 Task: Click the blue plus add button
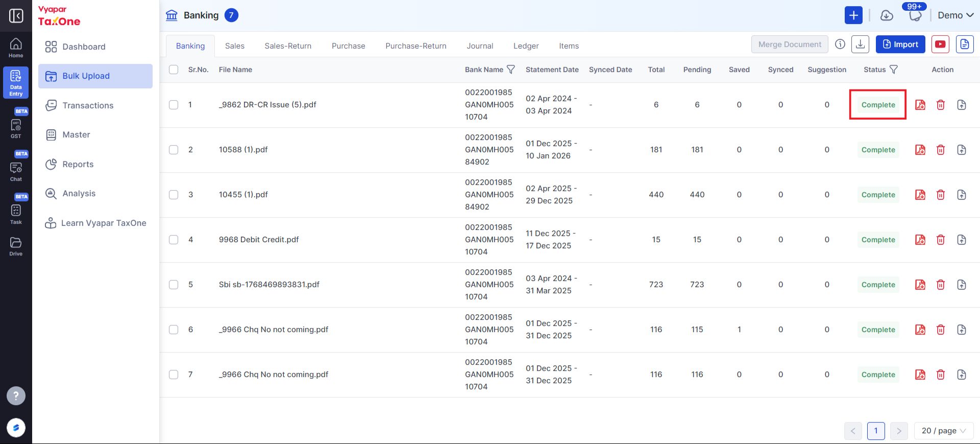[853, 15]
